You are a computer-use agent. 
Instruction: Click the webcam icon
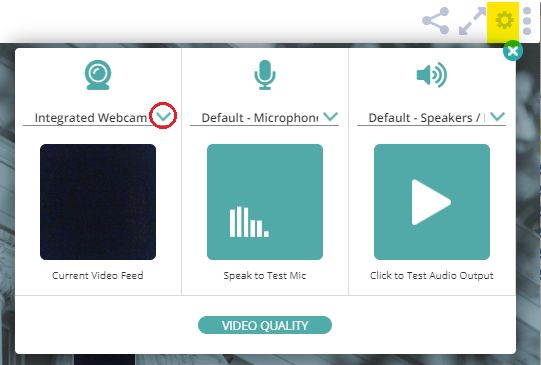point(98,75)
